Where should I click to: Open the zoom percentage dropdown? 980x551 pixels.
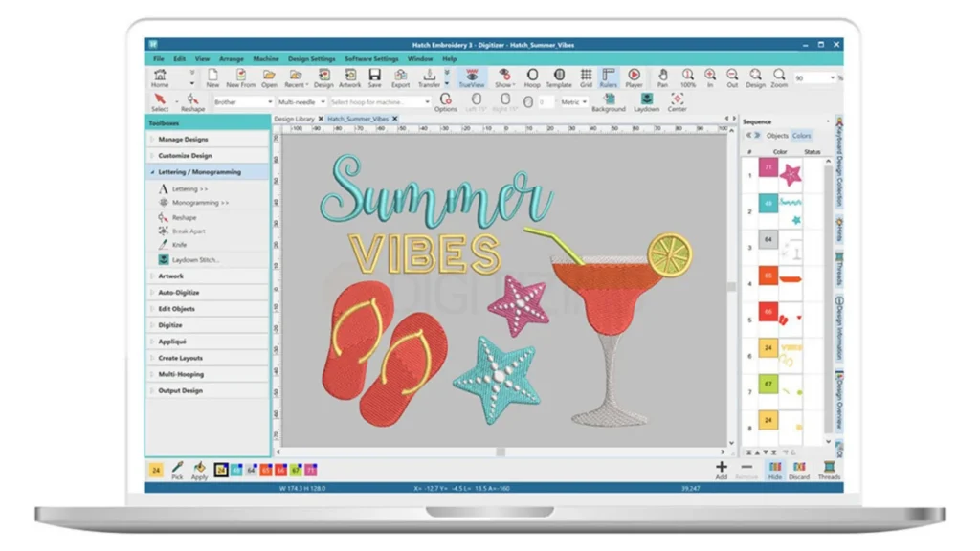pos(832,78)
